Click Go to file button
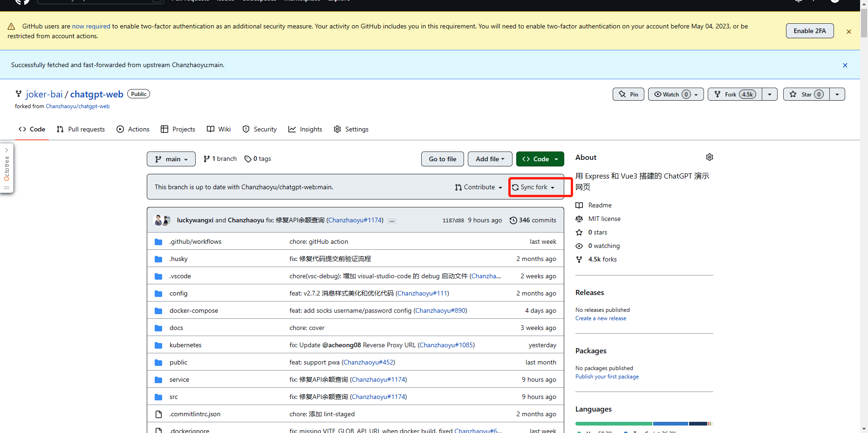The image size is (868, 433). (x=443, y=159)
